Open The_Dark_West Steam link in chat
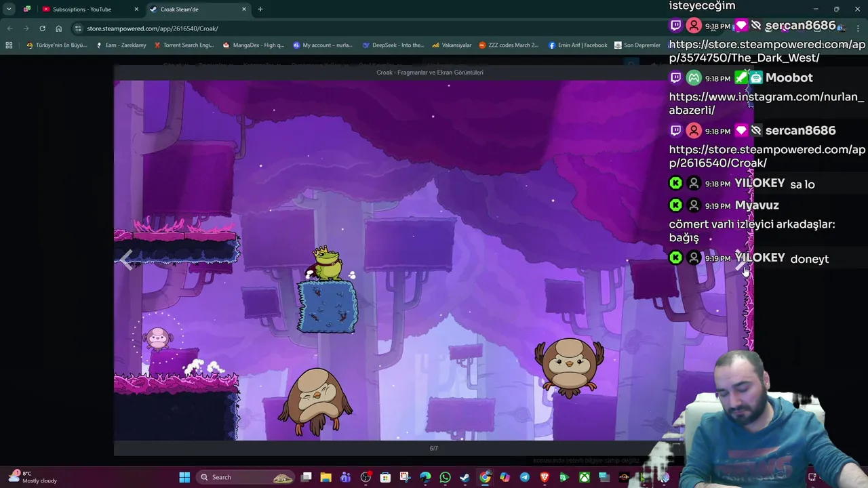 click(x=767, y=52)
